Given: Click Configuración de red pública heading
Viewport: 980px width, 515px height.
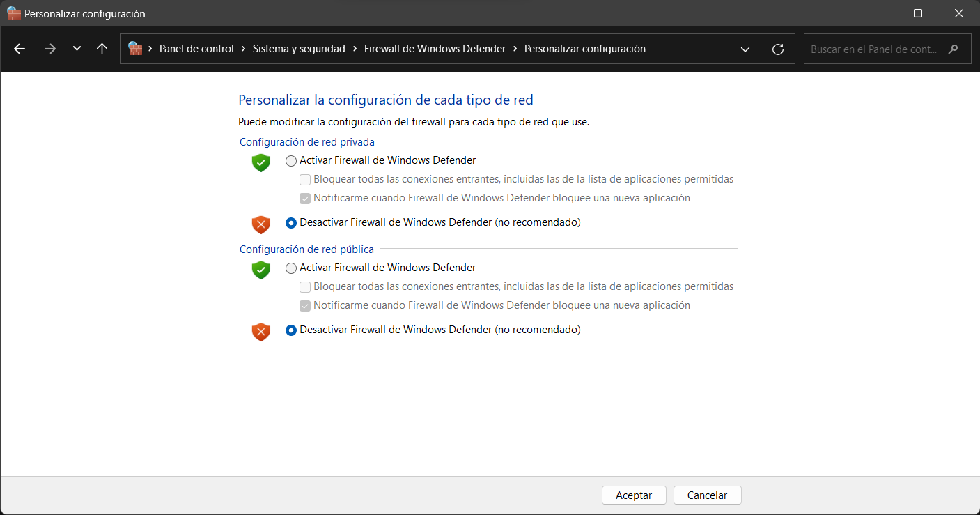Looking at the screenshot, I should pos(306,249).
